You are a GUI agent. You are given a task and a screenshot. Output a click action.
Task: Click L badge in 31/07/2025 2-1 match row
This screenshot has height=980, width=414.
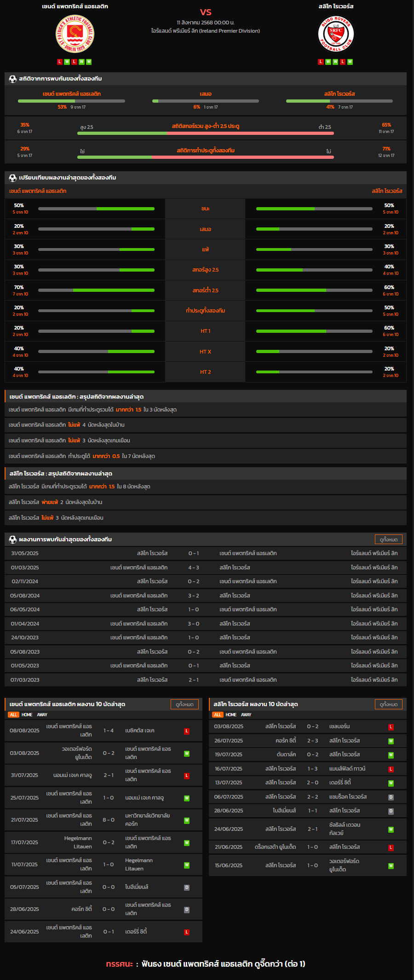[x=187, y=776]
